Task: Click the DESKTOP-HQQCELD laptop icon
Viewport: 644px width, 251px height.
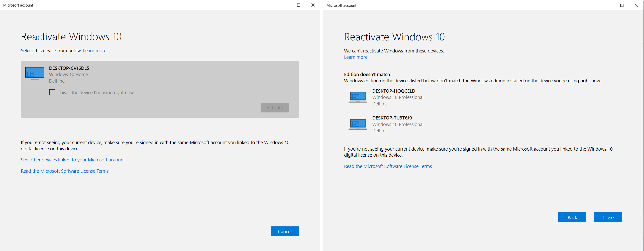Action: pos(358,97)
